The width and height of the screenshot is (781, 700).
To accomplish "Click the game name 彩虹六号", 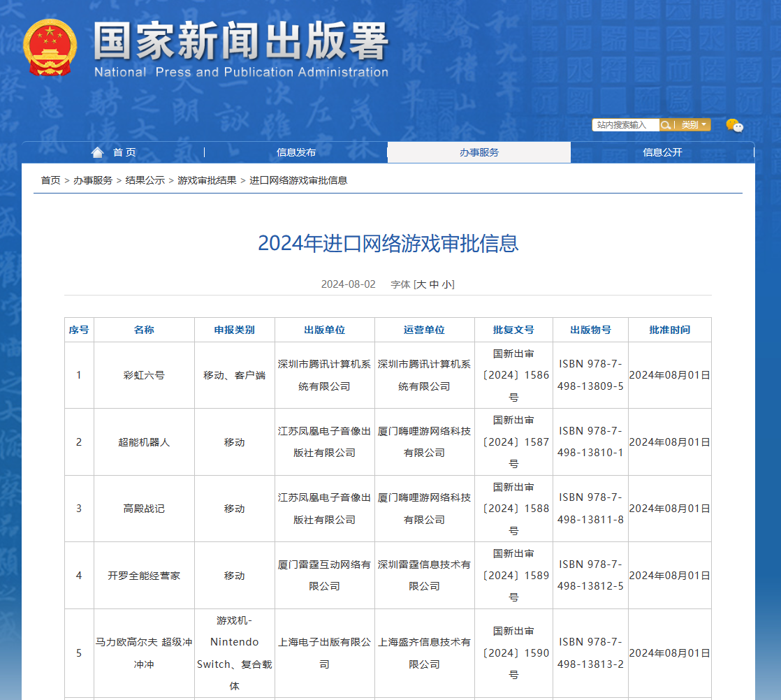I will (x=144, y=376).
